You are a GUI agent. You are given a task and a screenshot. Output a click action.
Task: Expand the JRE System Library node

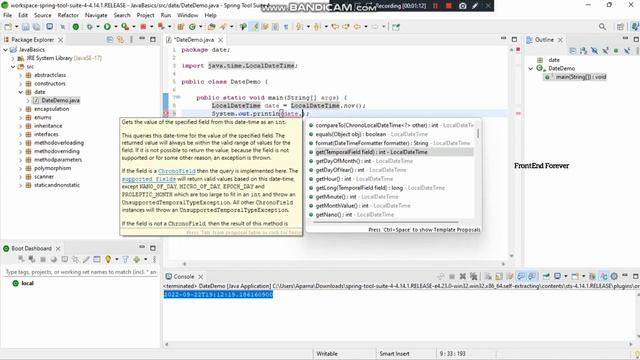point(13,58)
